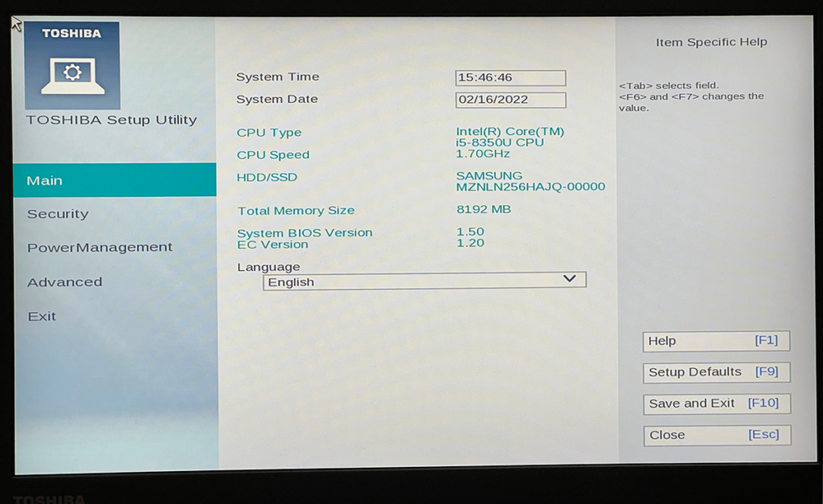Click the 1.70GHz speed value
The height and width of the screenshot is (504, 823).
pos(483,154)
